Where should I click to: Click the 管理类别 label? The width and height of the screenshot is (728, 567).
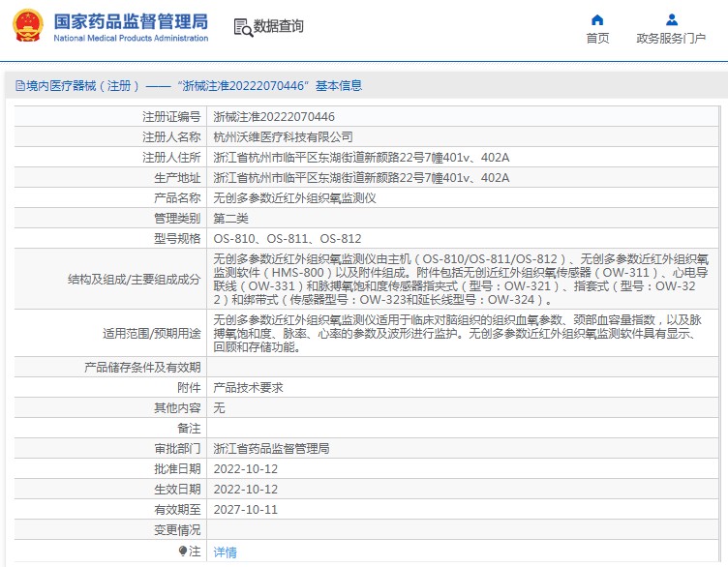pyautogui.click(x=177, y=218)
